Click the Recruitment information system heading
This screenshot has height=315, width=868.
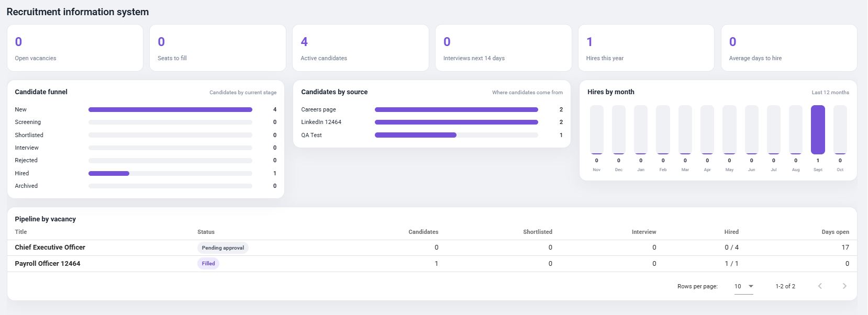pos(77,12)
